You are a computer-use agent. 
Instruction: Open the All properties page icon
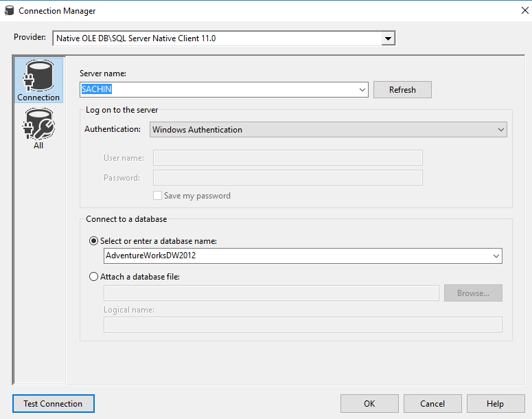(x=38, y=128)
